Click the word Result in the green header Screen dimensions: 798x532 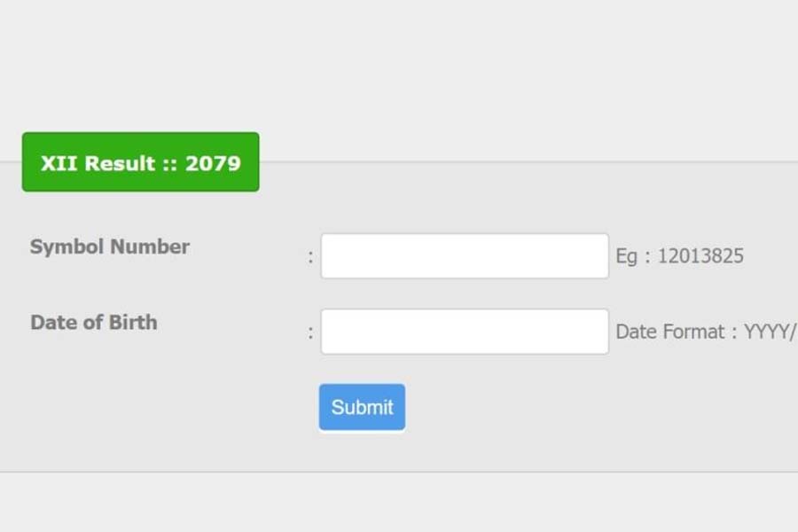(x=121, y=163)
